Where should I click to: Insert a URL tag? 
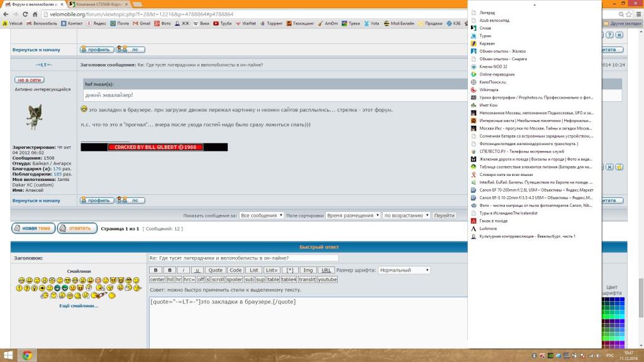point(326,270)
